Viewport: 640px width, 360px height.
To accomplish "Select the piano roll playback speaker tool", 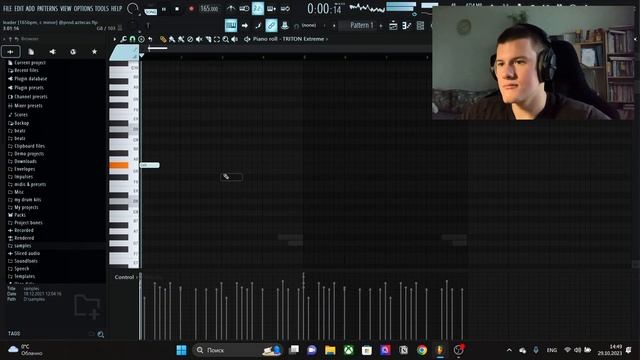I will pos(235,39).
